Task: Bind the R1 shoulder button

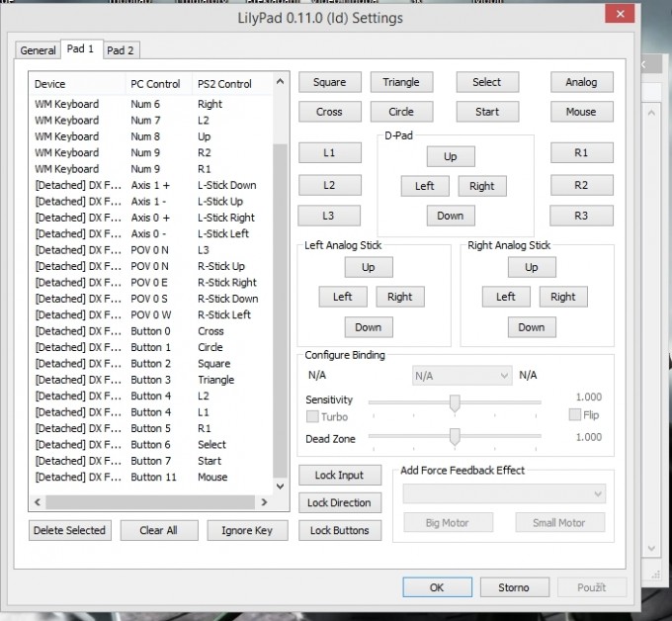Action: (581, 152)
